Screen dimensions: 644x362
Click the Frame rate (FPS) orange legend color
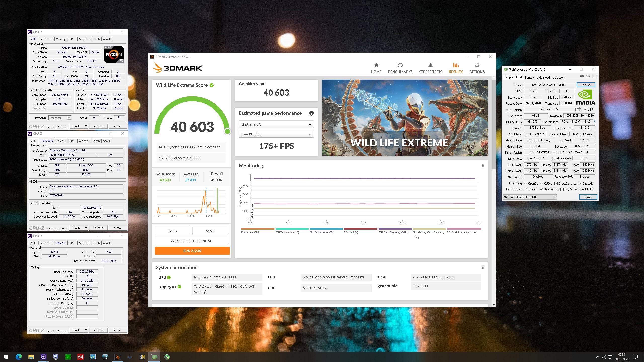click(x=258, y=229)
